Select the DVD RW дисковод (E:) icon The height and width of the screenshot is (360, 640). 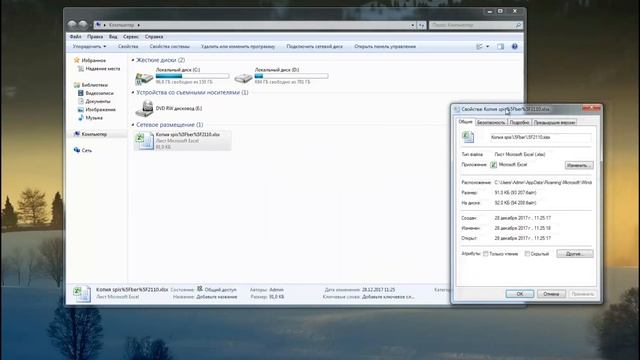[144, 109]
